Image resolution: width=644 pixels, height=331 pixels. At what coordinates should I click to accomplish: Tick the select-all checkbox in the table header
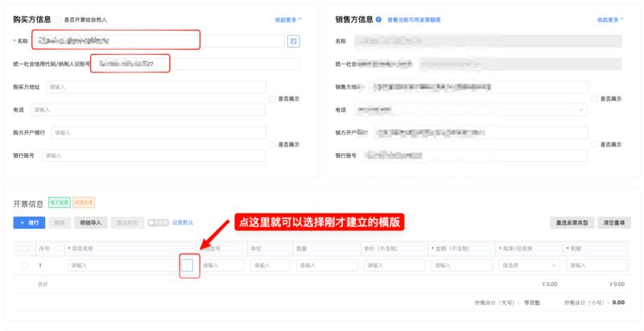[24, 249]
